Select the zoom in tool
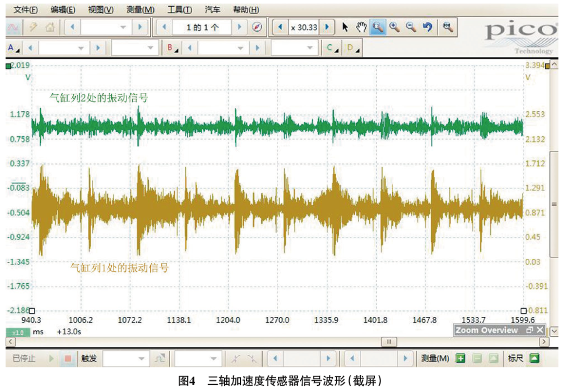The width and height of the screenshot is (562, 392). [394, 27]
